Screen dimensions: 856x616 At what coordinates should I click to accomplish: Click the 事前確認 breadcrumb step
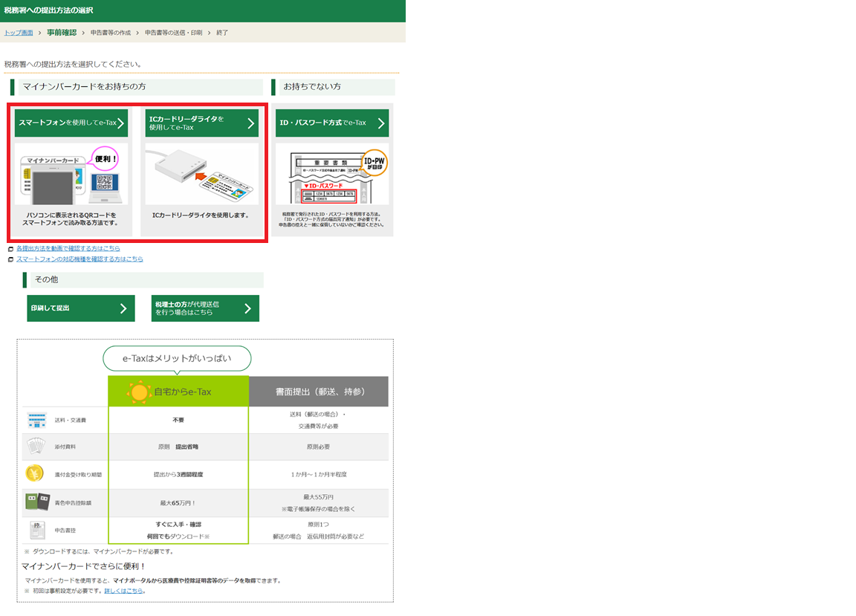[61, 33]
